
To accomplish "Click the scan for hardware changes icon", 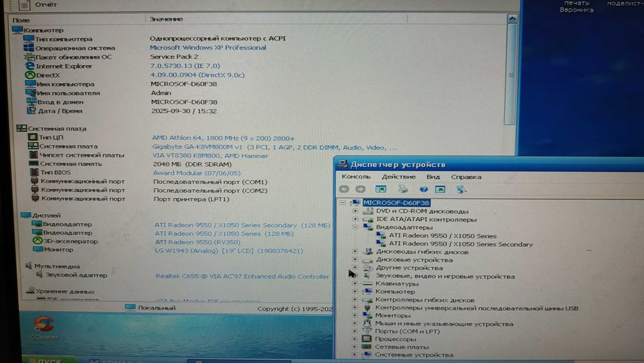I will (x=461, y=189).
